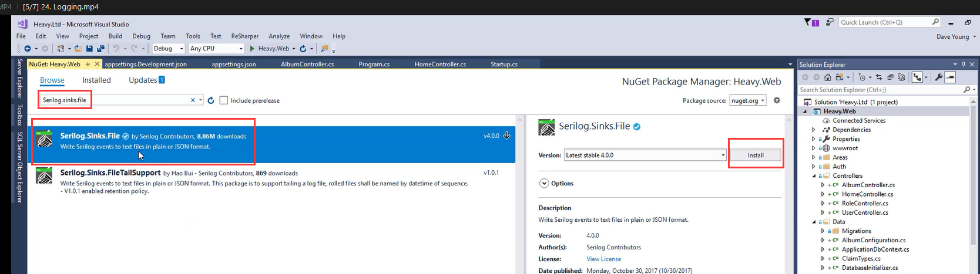Switch to the Installed tab
This screenshot has width=980, height=274.
click(x=96, y=80)
